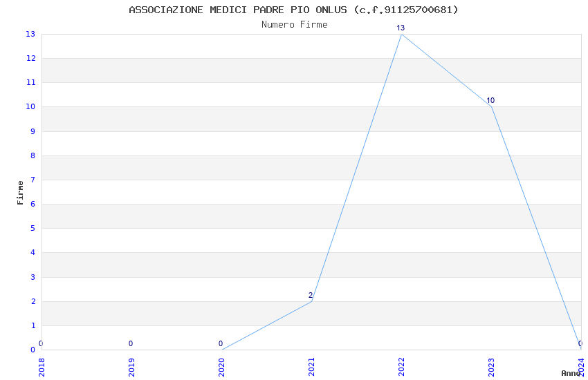This screenshot has height=380, width=588.
Task: Select the 2022 x-axis year label
Action: [402, 368]
